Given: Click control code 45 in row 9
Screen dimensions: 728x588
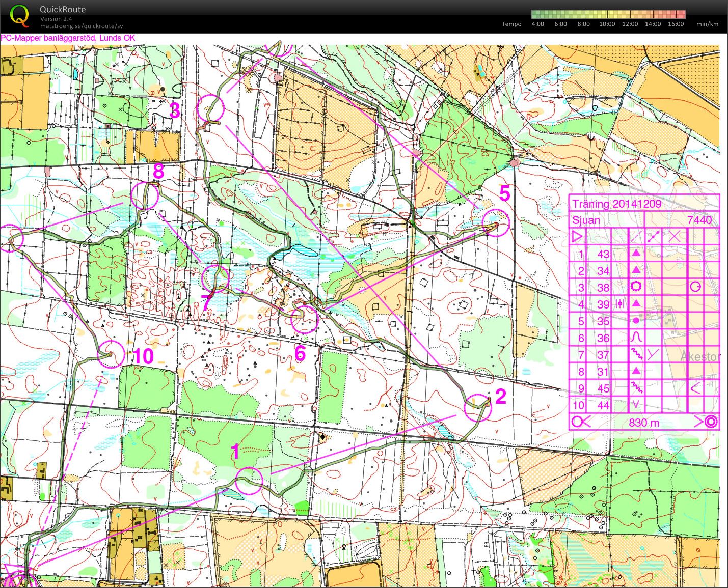Looking at the screenshot, I should click(603, 388).
